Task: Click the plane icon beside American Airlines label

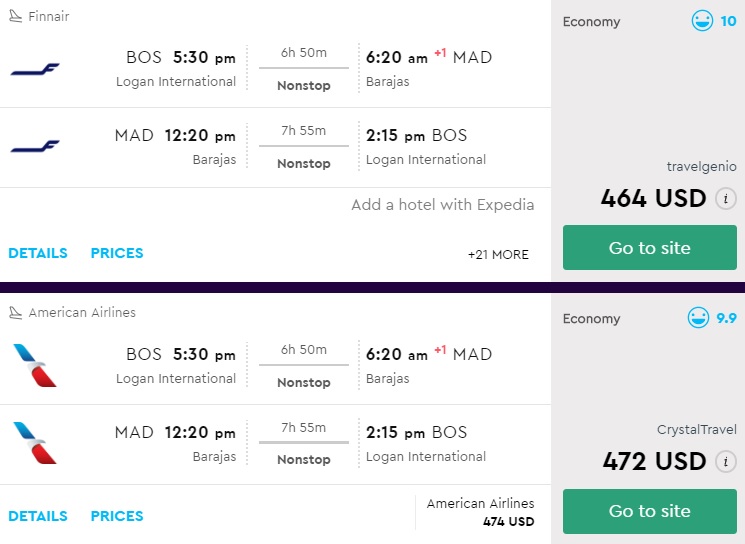Action: pos(15,312)
